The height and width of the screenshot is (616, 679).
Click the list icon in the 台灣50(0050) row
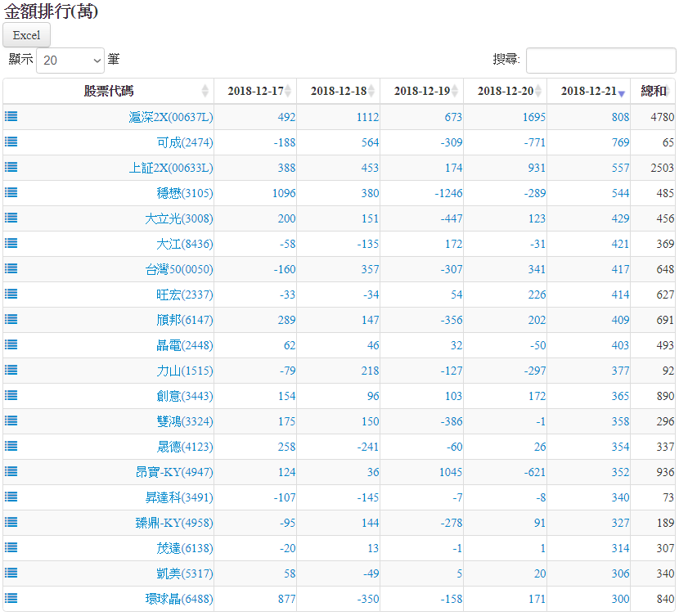[x=11, y=268]
